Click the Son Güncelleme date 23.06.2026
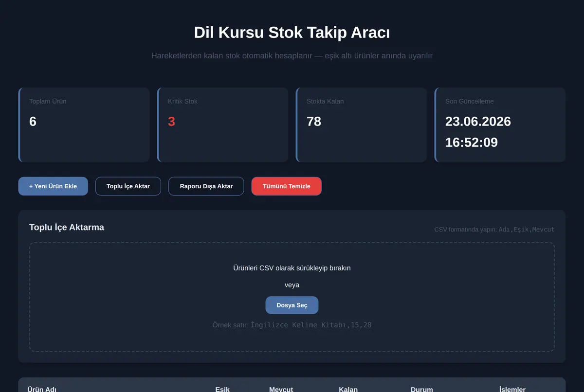 tap(478, 121)
